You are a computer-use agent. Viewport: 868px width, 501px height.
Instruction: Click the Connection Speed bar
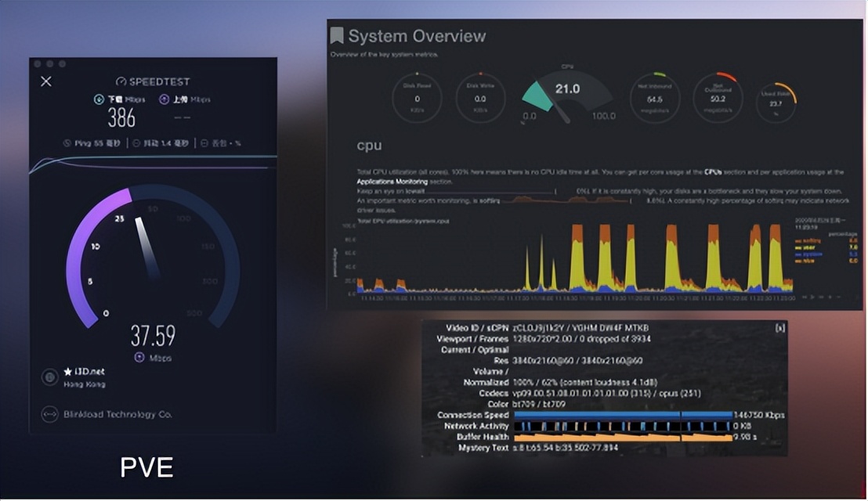623,415
